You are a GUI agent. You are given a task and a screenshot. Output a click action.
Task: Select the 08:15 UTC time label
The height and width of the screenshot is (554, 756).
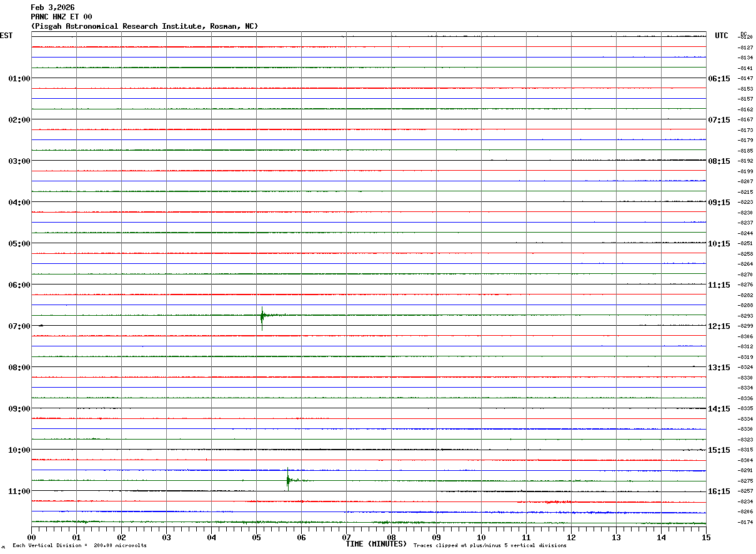click(719, 161)
